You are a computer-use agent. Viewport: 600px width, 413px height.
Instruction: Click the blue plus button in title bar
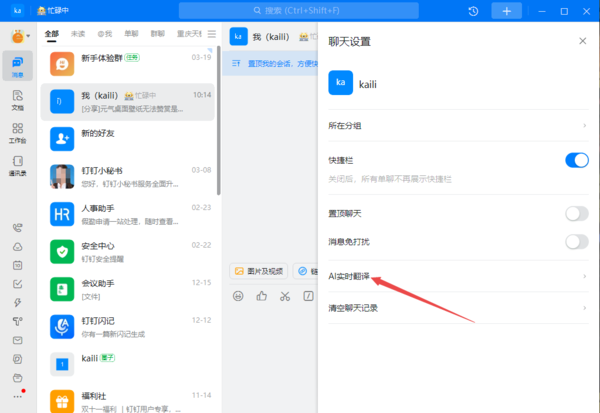click(x=507, y=10)
